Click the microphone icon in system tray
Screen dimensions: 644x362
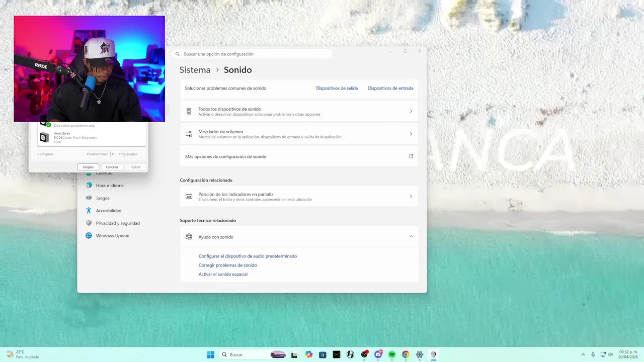click(x=593, y=354)
